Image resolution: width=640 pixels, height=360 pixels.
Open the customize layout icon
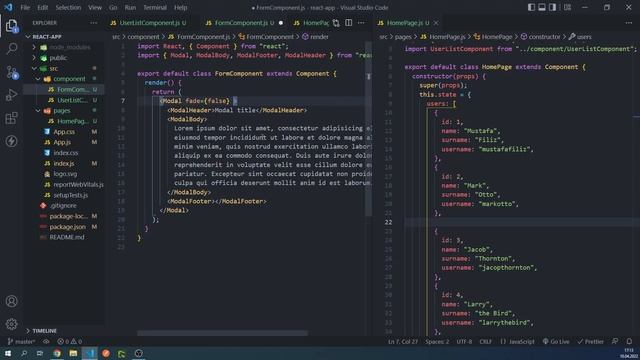tap(567, 7)
